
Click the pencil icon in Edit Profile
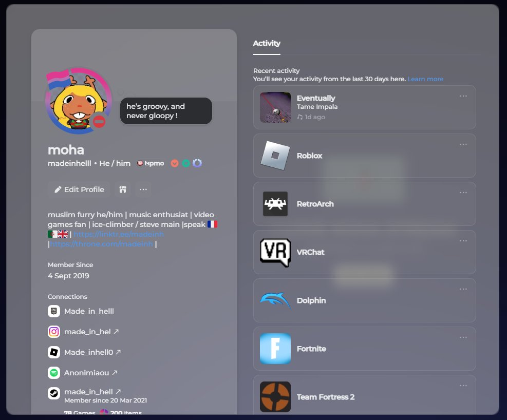click(58, 189)
